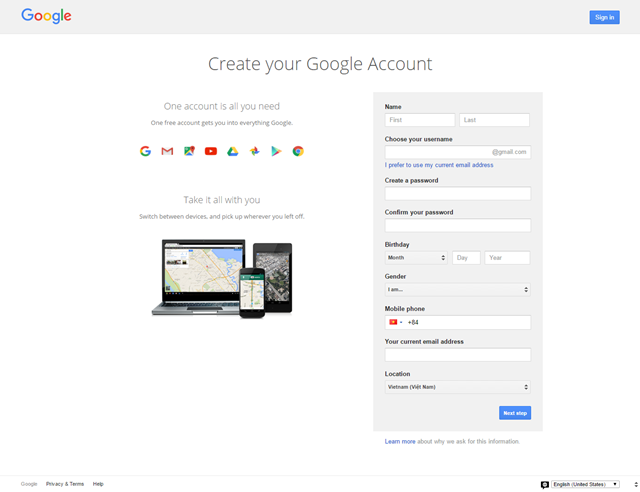This screenshot has width=640, height=492.
Task: Focus the First name field
Action: (x=420, y=120)
